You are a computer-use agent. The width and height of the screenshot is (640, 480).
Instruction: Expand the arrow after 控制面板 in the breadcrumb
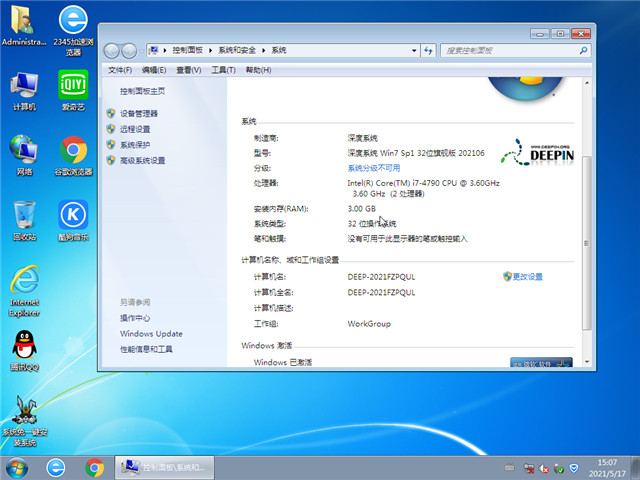pos(210,50)
